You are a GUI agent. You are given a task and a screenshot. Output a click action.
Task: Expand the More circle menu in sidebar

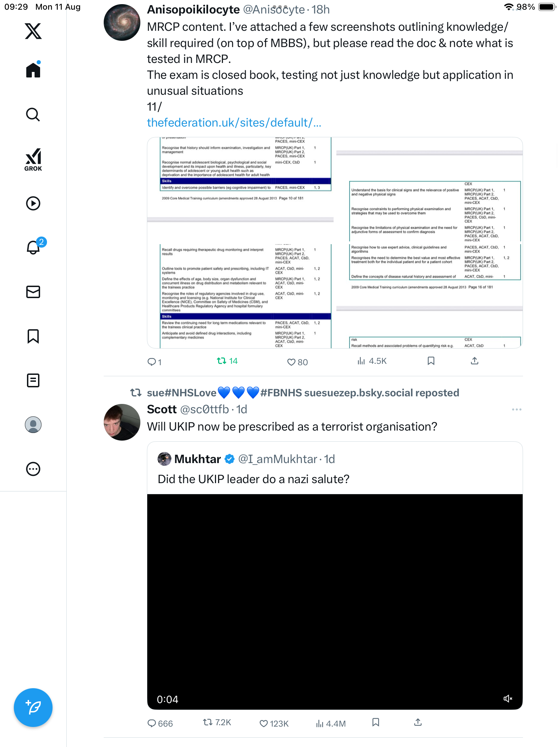point(33,469)
